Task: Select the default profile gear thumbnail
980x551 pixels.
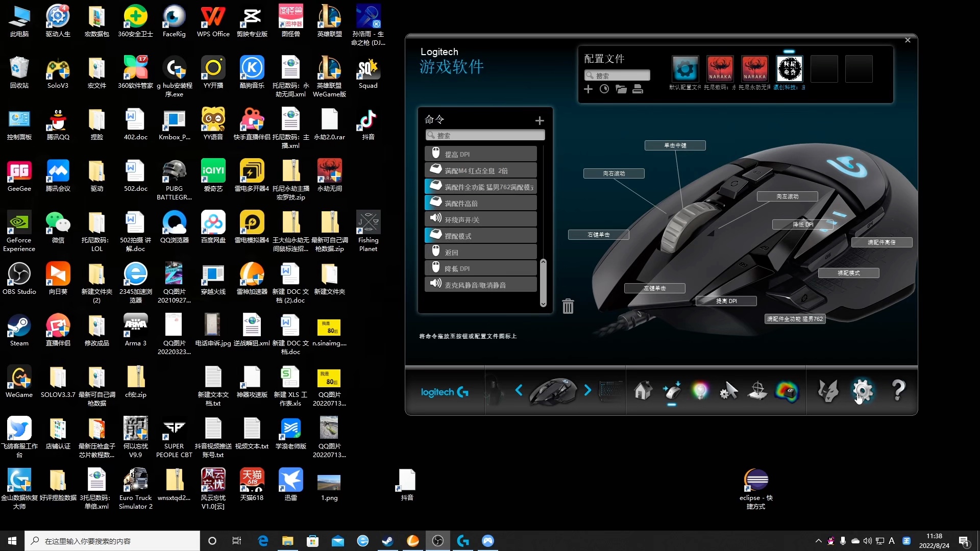Action: pyautogui.click(x=685, y=69)
